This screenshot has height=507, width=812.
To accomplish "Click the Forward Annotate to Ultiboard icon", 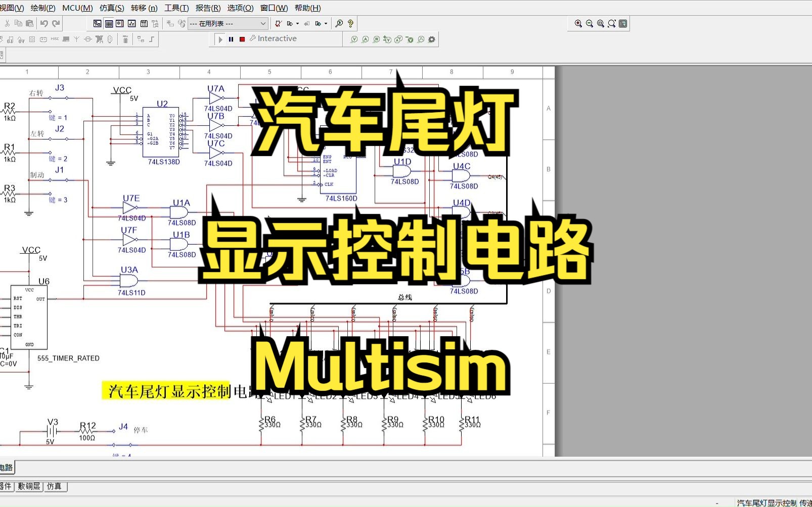I will tap(318, 23).
